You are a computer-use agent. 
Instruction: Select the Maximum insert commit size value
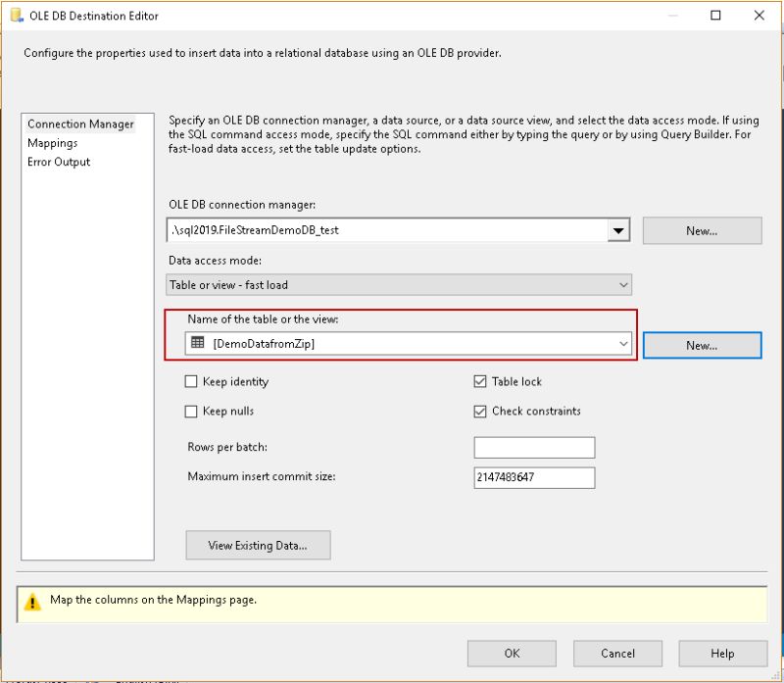(x=534, y=477)
